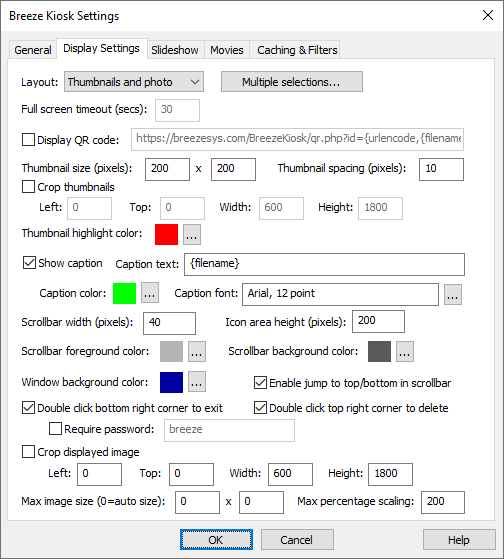Edit the Icon area height field

click(x=378, y=322)
